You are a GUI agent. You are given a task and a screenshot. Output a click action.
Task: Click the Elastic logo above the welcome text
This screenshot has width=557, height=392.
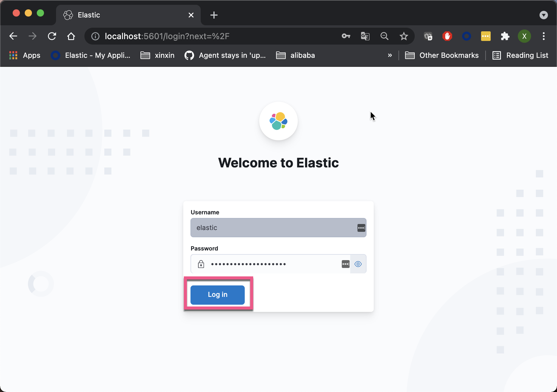click(278, 121)
